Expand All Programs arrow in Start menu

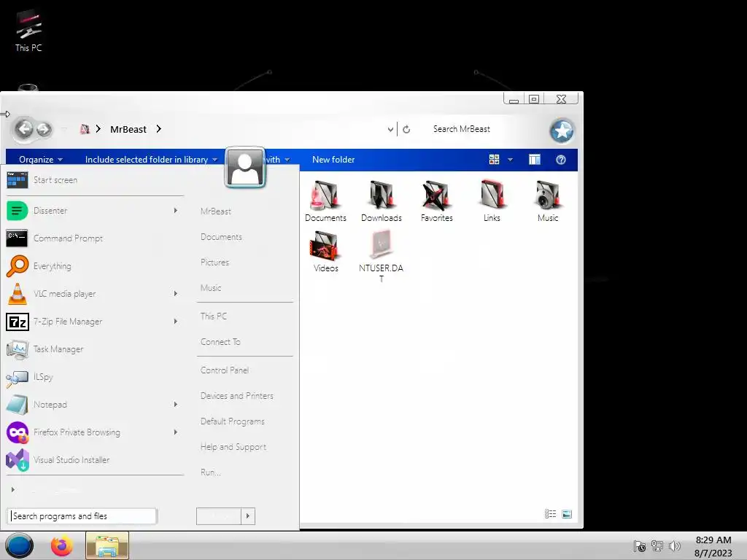coord(13,489)
